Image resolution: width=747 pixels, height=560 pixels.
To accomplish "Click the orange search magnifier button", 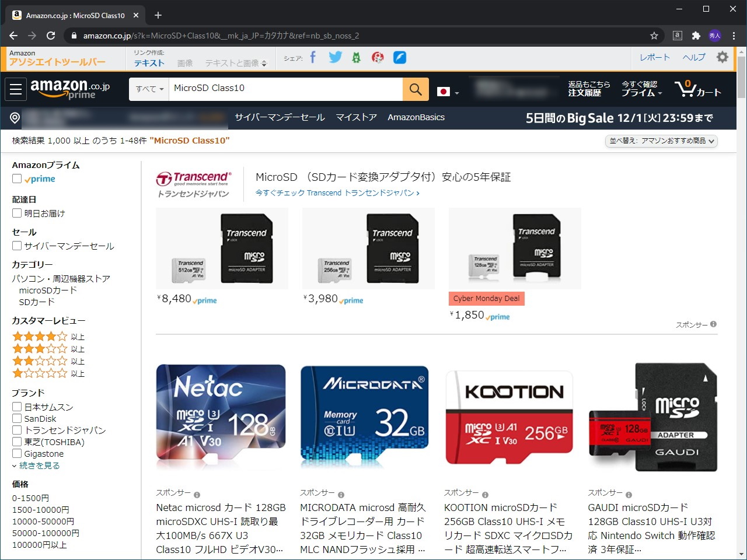I will (x=416, y=89).
